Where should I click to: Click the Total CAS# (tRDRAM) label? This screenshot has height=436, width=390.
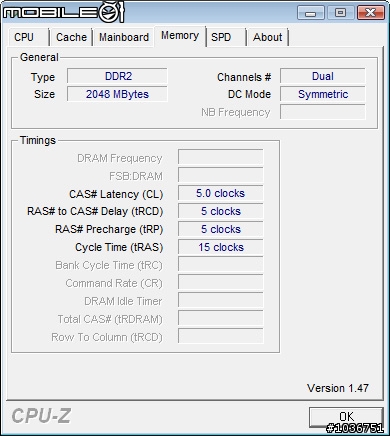(x=110, y=320)
